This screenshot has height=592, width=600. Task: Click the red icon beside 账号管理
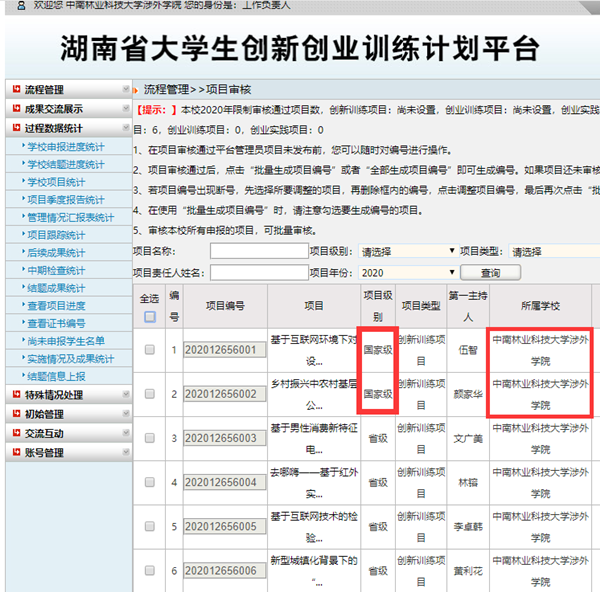[16, 452]
